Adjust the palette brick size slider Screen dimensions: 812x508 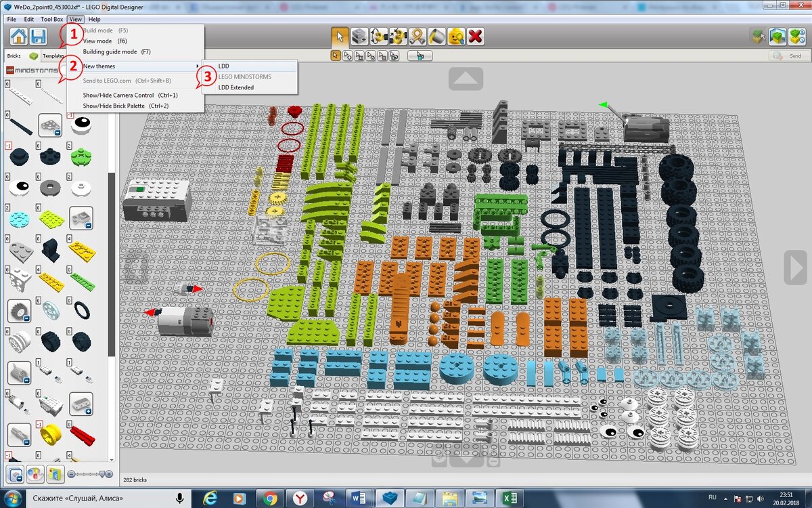[90, 473]
